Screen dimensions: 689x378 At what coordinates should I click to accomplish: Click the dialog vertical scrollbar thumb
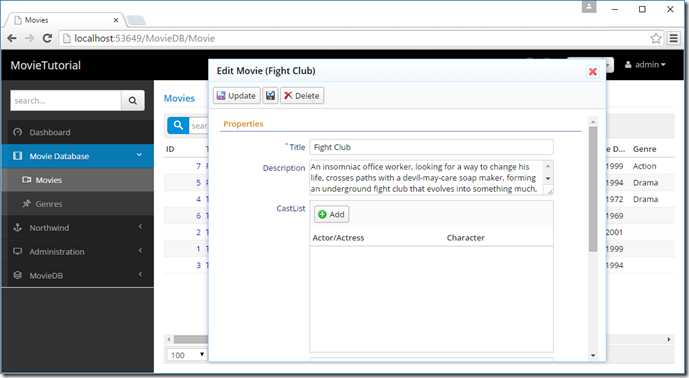593,189
